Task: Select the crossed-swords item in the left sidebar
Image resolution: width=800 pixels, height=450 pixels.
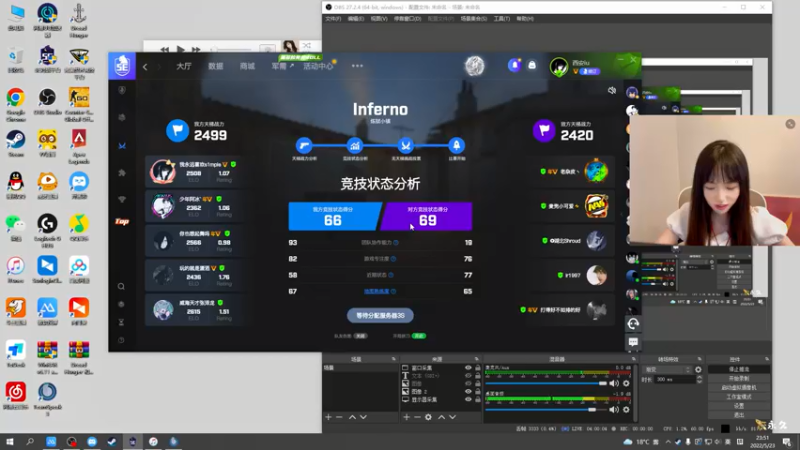Action: [122, 146]
